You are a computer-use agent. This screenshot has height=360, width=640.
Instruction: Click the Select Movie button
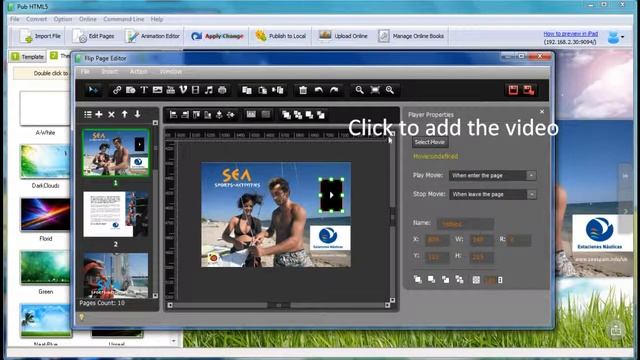click(430, 142)
